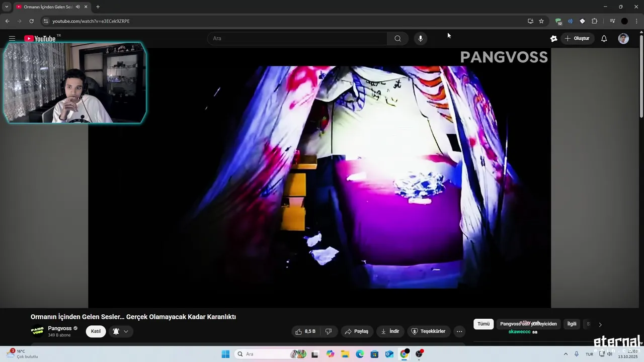Open Chrome three-dot menu
Screen dimensions: 644x362
pyautogui.click(x=636, y=21)
